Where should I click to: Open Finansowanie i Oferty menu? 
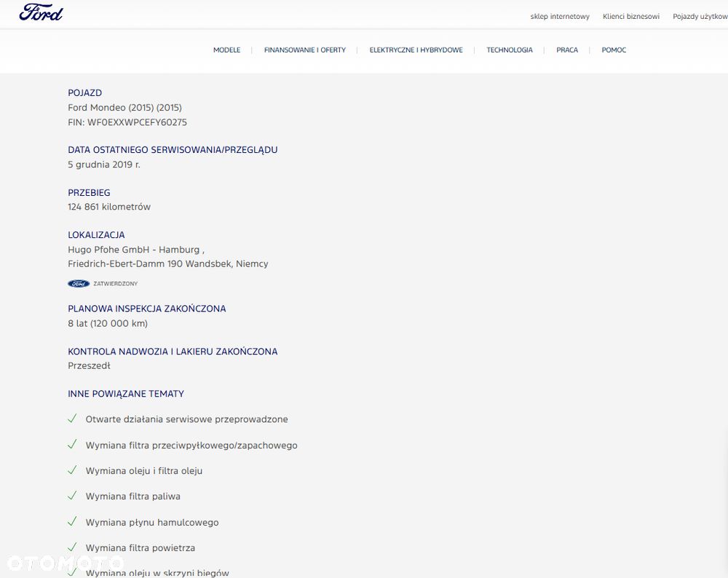pos(305,50)
